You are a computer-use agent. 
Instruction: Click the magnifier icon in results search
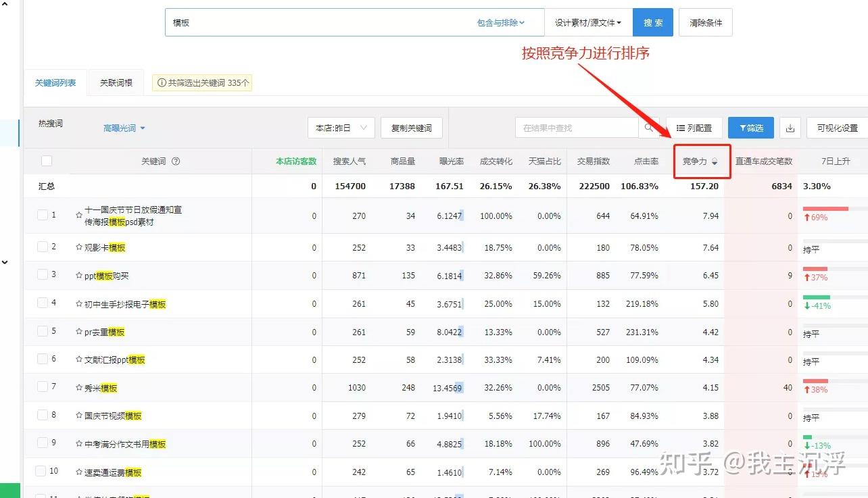pos(648,128)
